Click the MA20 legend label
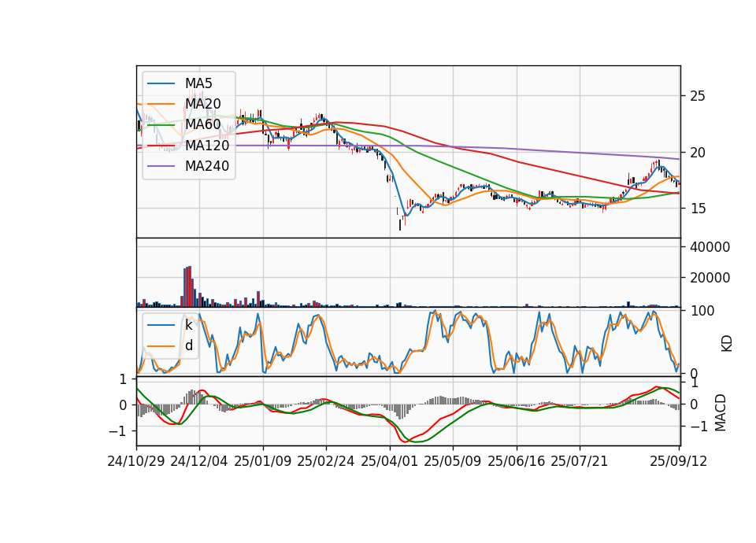 click(202, 104)
